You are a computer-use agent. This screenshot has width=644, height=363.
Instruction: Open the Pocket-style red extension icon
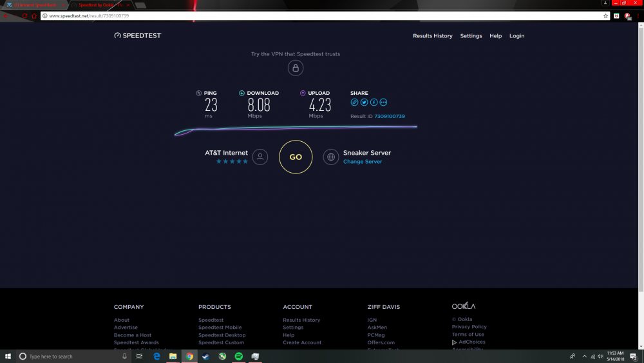(x=616, y=15)
